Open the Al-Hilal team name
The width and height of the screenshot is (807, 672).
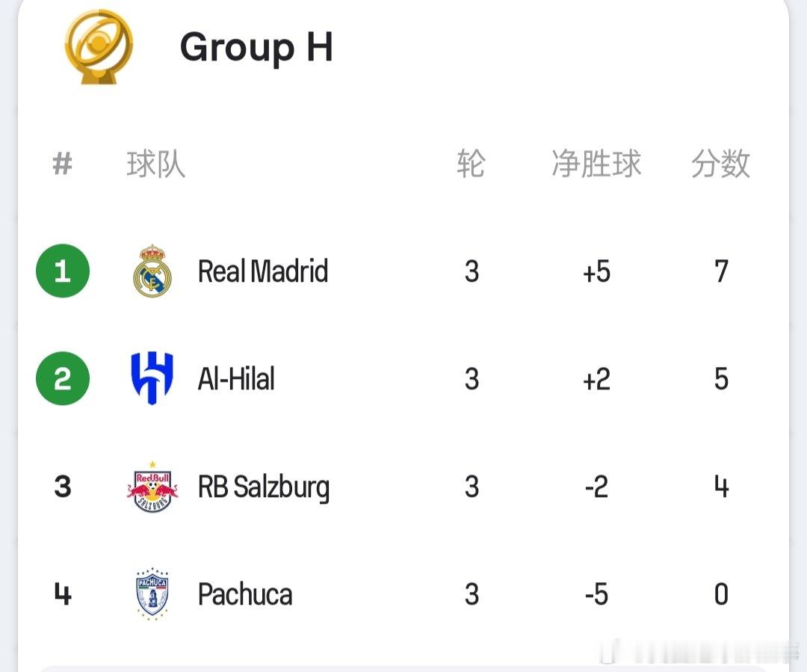point(236,379)
